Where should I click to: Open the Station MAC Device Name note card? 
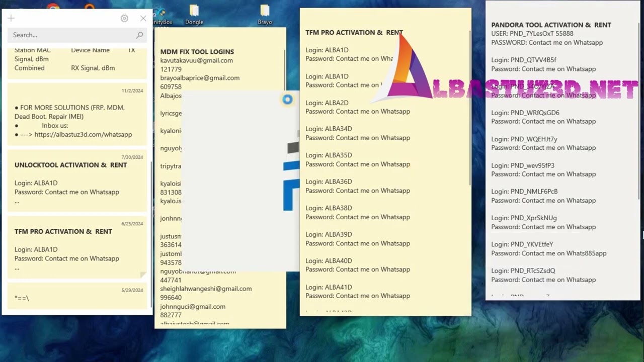click(x=77, y=62)
